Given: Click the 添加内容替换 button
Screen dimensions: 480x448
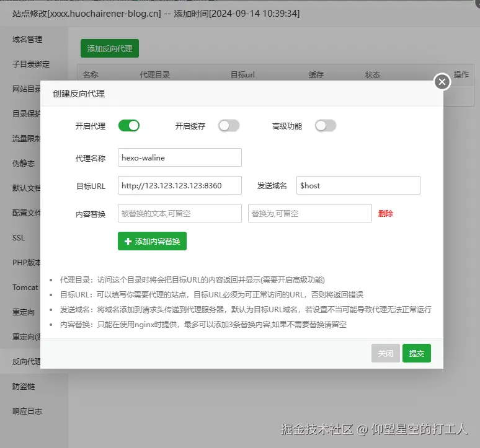Looking at the screenshot, I should tap(152, 241).
